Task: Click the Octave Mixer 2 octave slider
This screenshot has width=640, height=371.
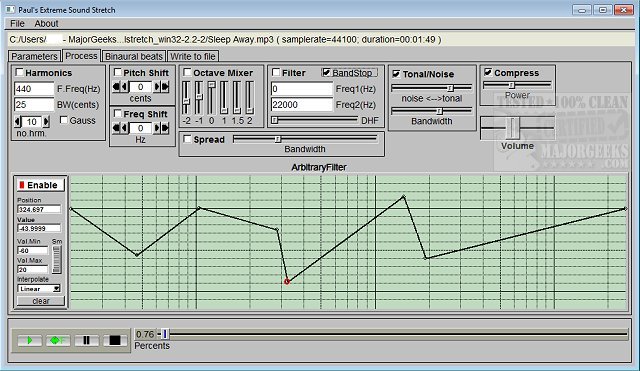Action: coord(250,98)
